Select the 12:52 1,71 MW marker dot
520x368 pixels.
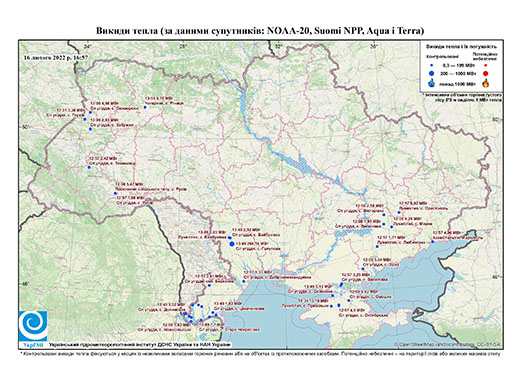[377, 247]
